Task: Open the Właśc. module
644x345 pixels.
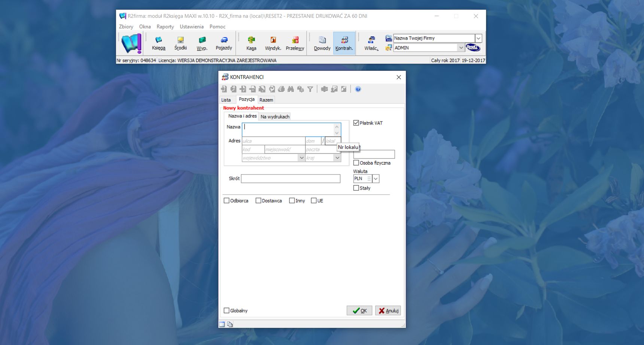Action: coord(371,43)
